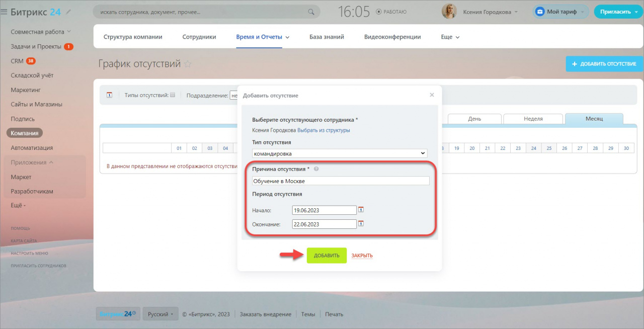Open the Пригласить dropdown arrow
Viewport: 644px width, 329px height.
635,12
